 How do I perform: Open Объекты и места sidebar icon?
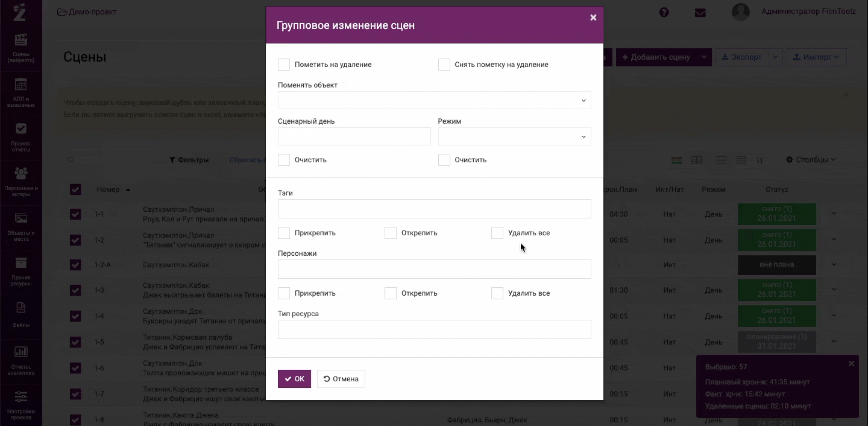tap(20, 226)
